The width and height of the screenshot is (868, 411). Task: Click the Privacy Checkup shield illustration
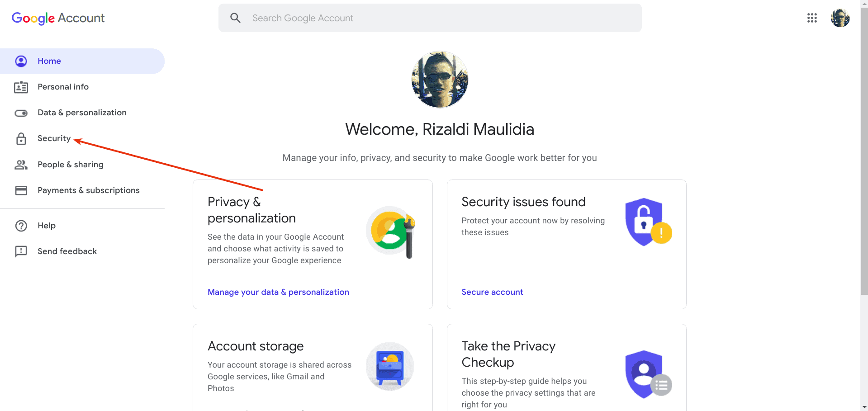coord(648,374)
